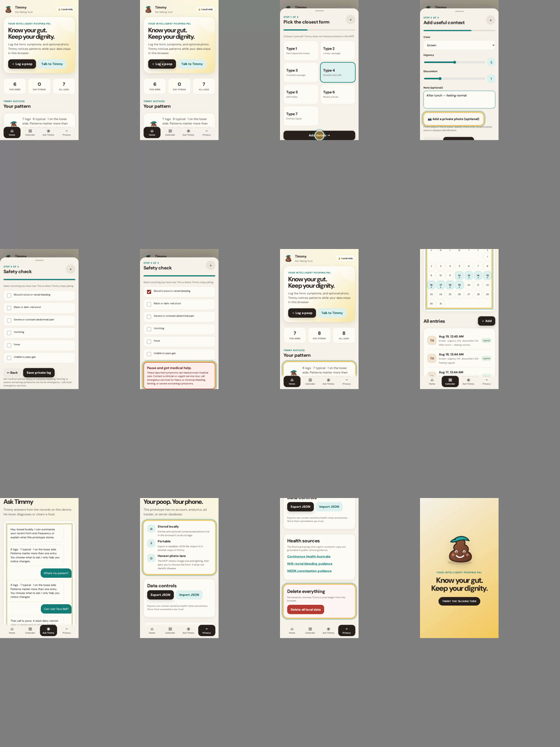Tick Unable to pass gas above Save private log
Screen dimensions: 560x747
pyautogui.click(x=9, y=357)
